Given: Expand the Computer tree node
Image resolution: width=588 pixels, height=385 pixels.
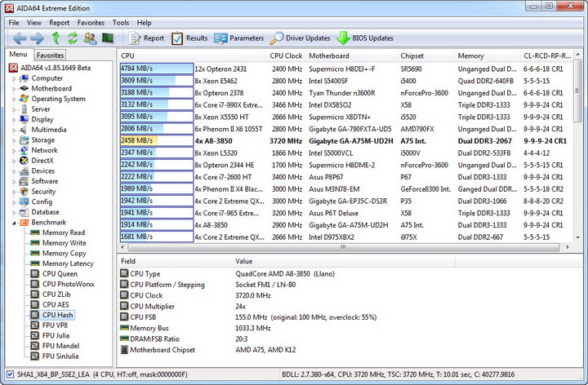Looking at the screenshot, I should (14, 78).
